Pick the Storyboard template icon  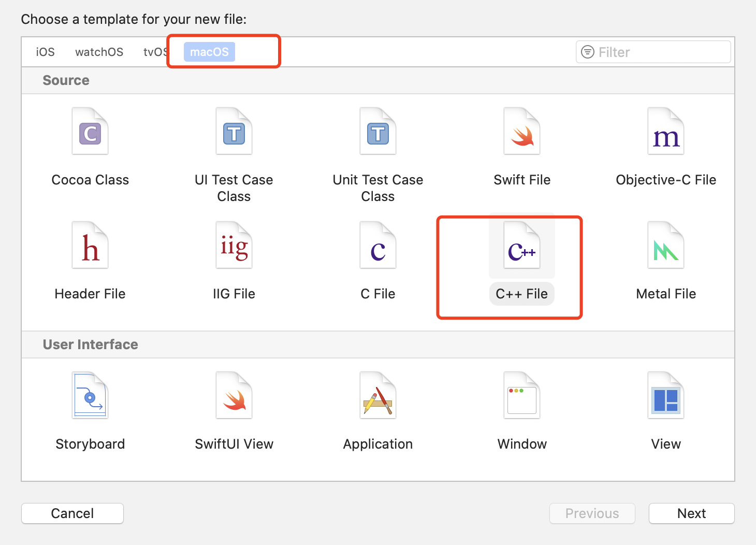point(90,396)
